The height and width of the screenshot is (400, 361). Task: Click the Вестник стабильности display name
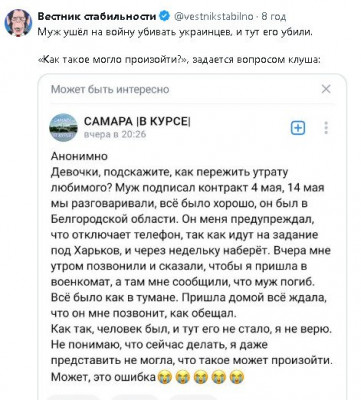point(97,16)
